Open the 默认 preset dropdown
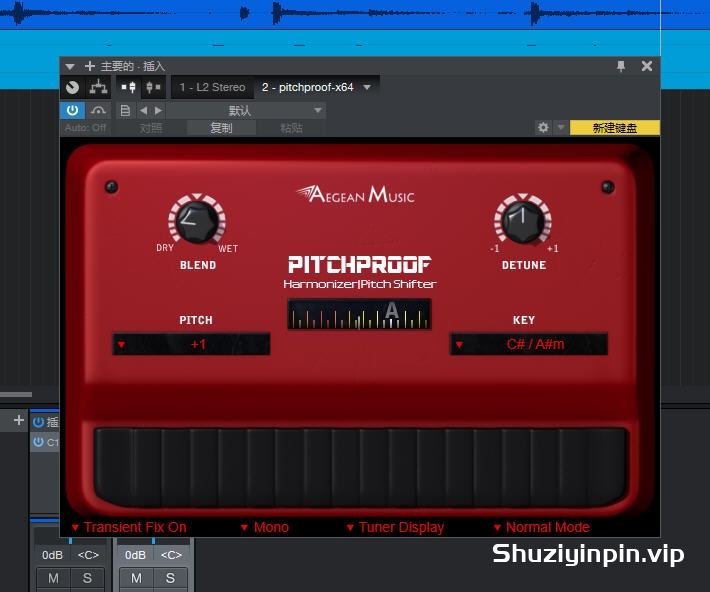Image resolution: width=710 pixels, height=592 pixels. coord(245,111)
